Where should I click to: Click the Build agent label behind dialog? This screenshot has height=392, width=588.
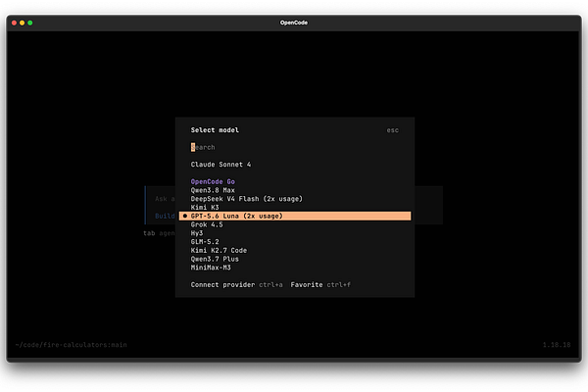tap(165, 216)
